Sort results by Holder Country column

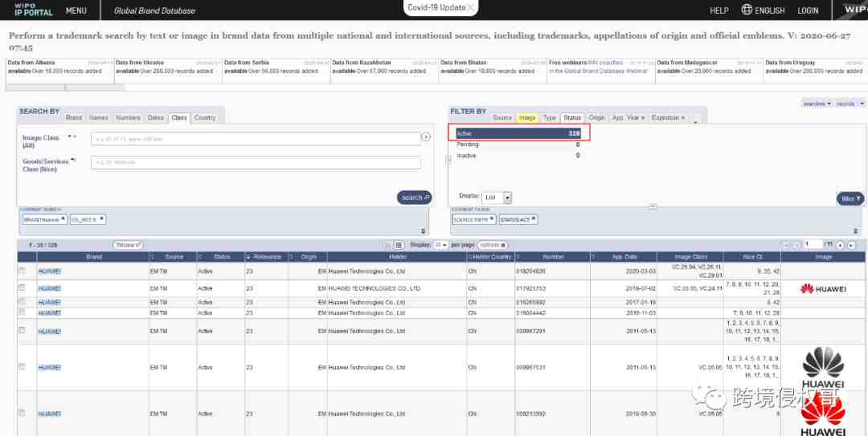492,257
